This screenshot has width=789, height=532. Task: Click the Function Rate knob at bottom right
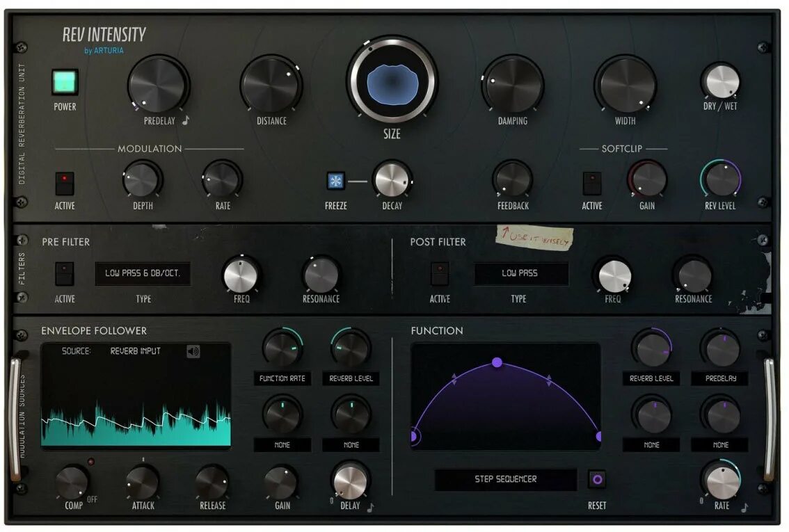[723, 481]
